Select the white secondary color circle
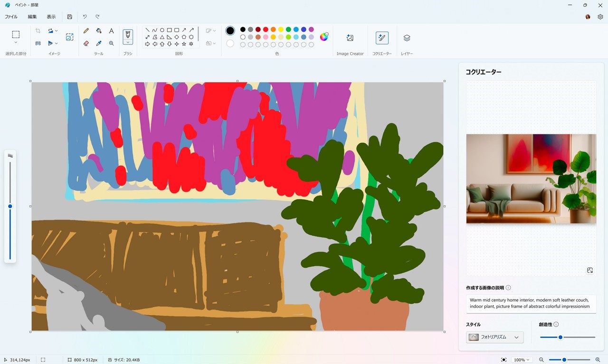The width and height of the screenshot is (608, 364). tap(230, 43)
